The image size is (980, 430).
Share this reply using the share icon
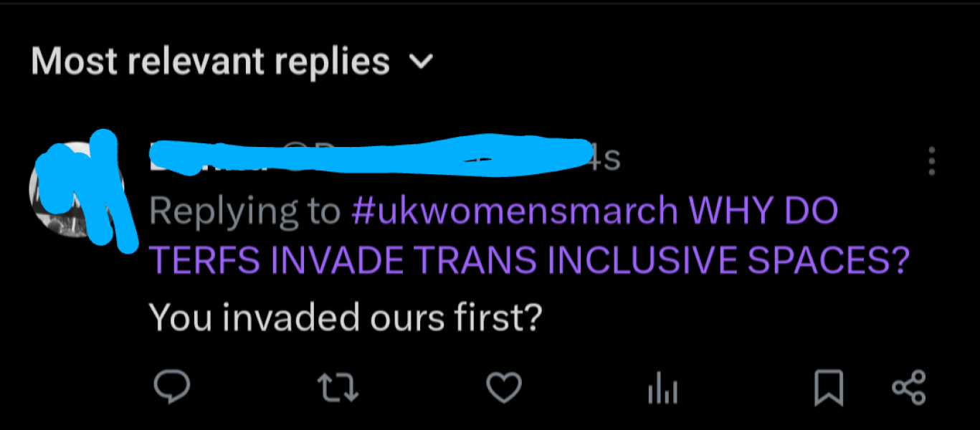[909, 388]
